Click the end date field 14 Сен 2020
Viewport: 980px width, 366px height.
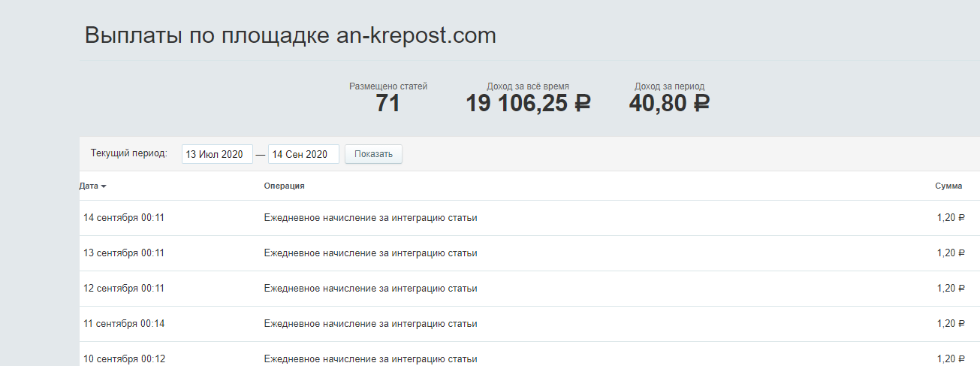pos(303,154)
